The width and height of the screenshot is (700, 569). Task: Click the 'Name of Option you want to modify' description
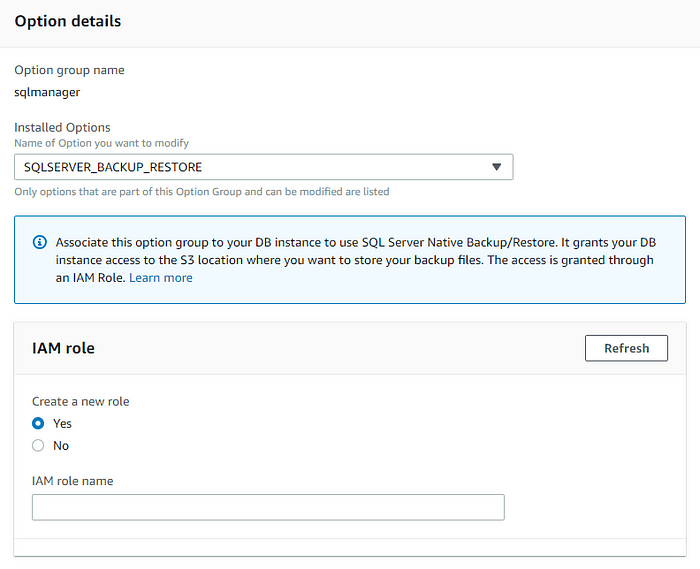(x=102, y=143)
